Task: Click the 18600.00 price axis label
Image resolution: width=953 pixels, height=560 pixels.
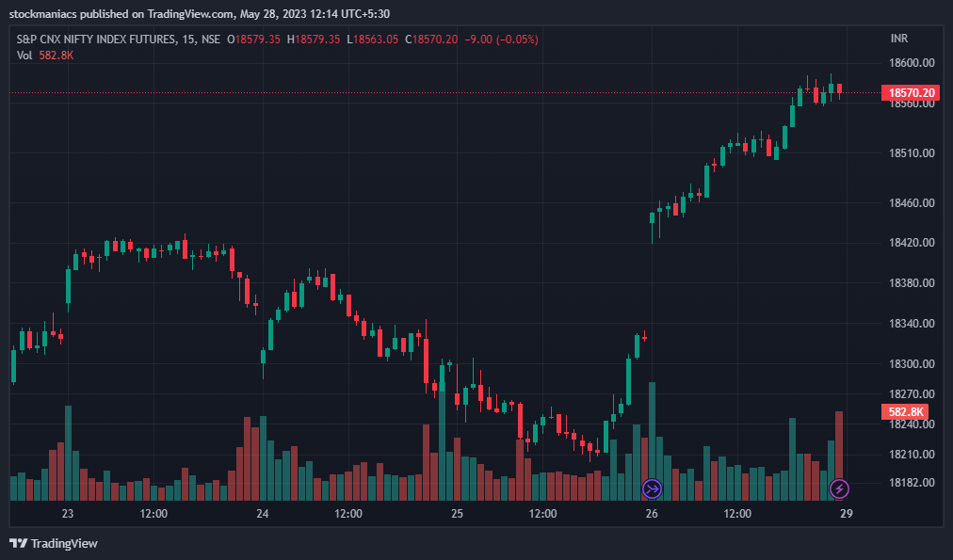Action: click(912, 62)
